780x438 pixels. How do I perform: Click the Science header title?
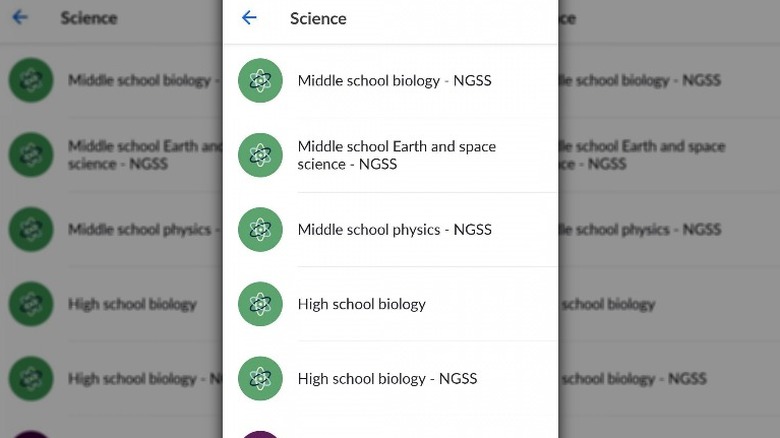[x=318, y=18]
